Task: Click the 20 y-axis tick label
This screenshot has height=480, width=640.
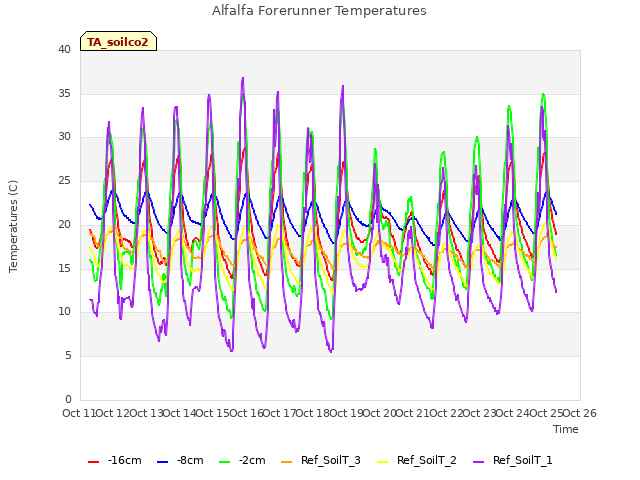Action: (x=64, y=224)
